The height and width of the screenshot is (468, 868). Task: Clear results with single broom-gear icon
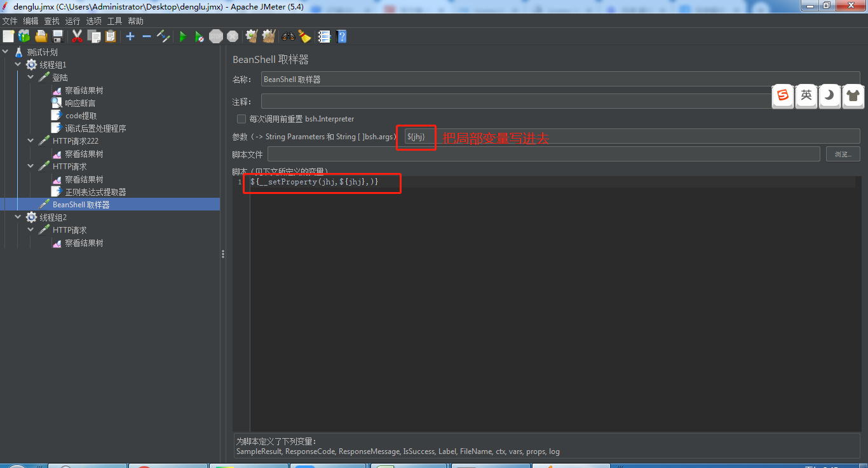coord(252,36)
